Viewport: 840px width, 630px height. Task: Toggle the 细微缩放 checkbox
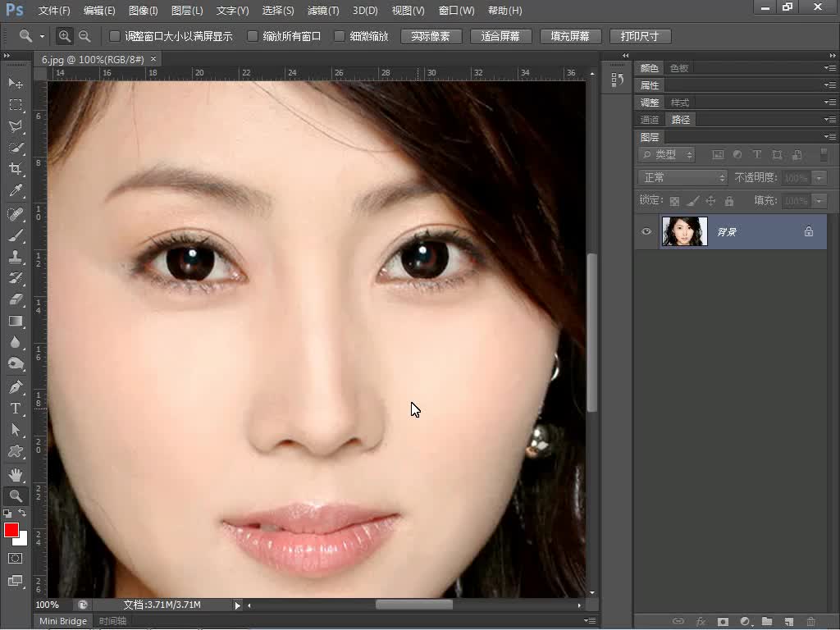340,36
